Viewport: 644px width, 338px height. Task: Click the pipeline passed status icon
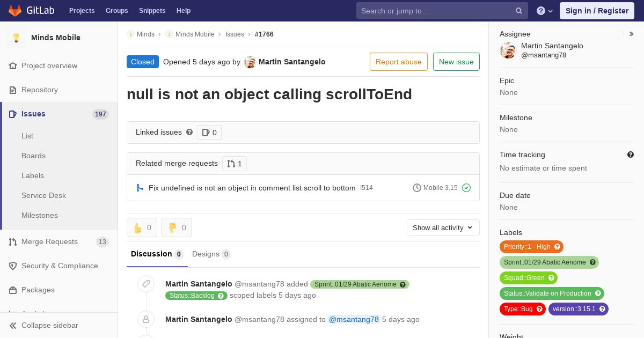466,188
